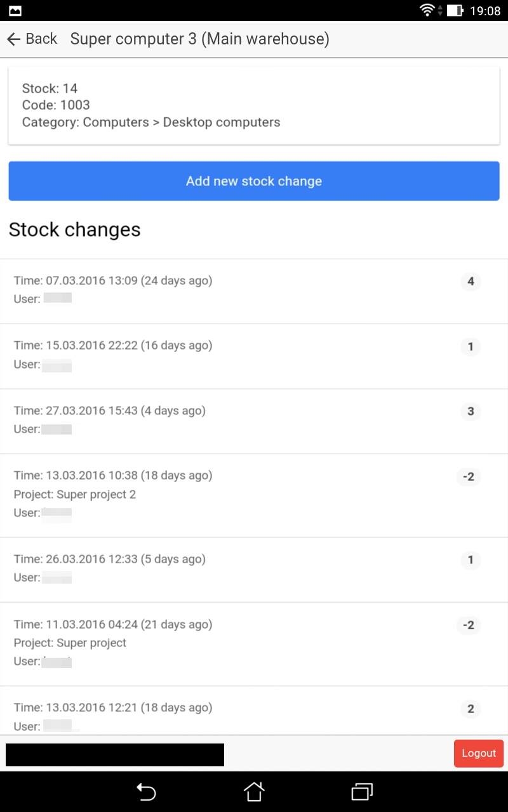Tap the quantity badge showing 3

(471, 411)
